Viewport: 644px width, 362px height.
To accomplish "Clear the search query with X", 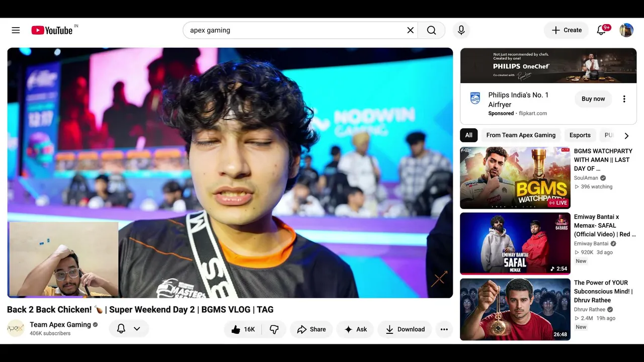I will pos(411,30).
